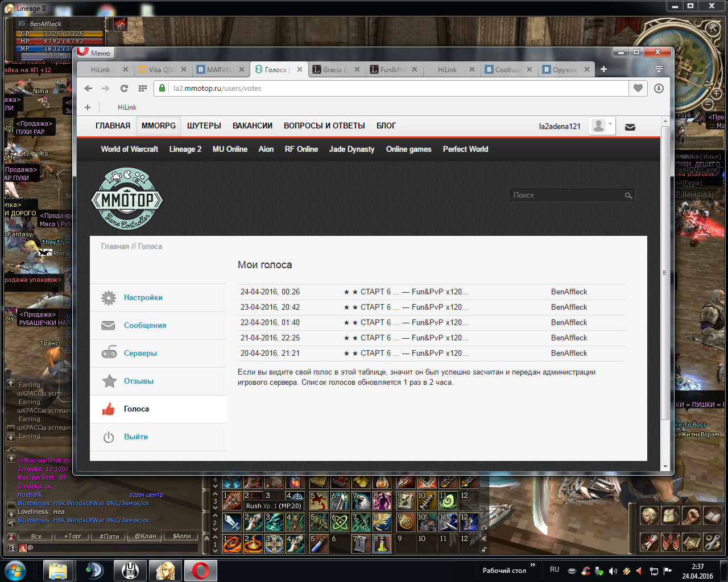Switch to the Gracia browser tab

[336, 69]
